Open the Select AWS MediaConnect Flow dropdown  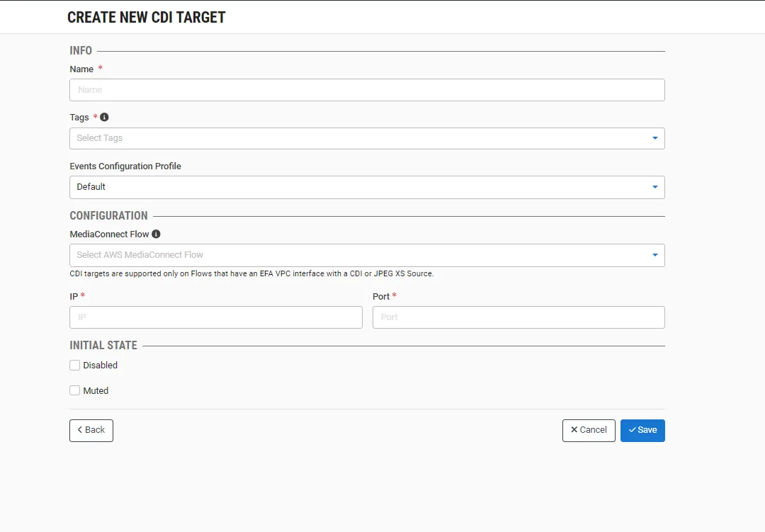(x=367, y=255)
